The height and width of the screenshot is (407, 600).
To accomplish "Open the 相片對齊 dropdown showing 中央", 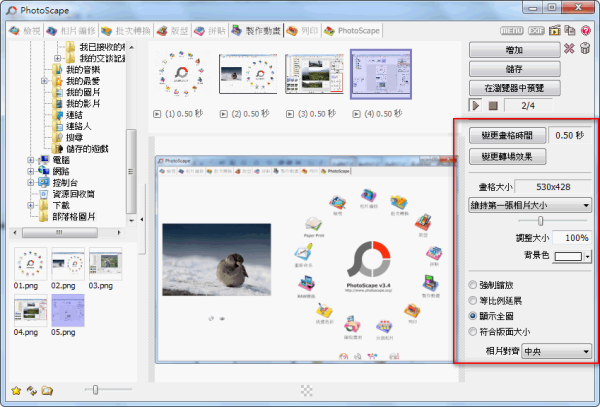I will [556, 352].
